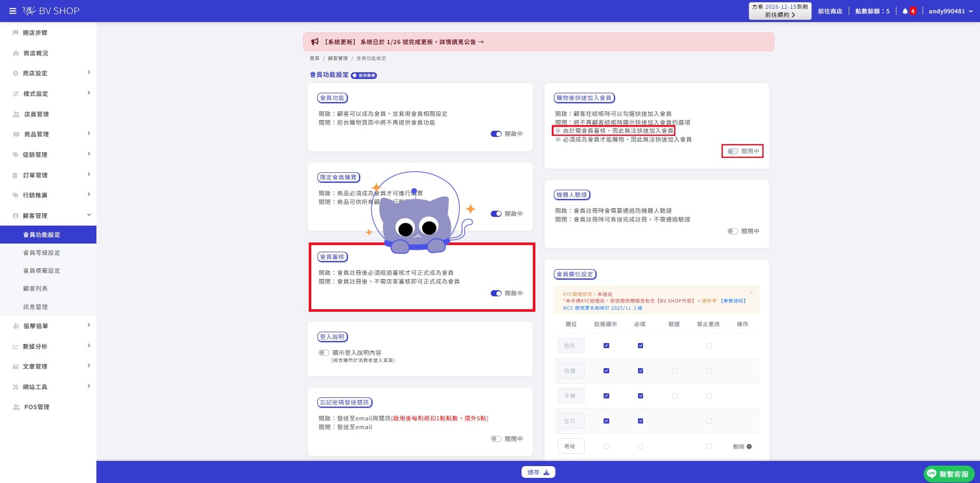Screen dimensions: 980x483
Task: Click the 聯繫客服 LINE support button
Action: 949,474
